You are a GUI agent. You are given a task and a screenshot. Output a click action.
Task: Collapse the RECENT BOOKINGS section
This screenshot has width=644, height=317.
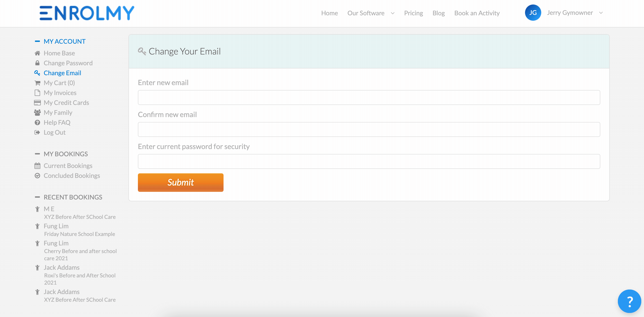point(37,197)
